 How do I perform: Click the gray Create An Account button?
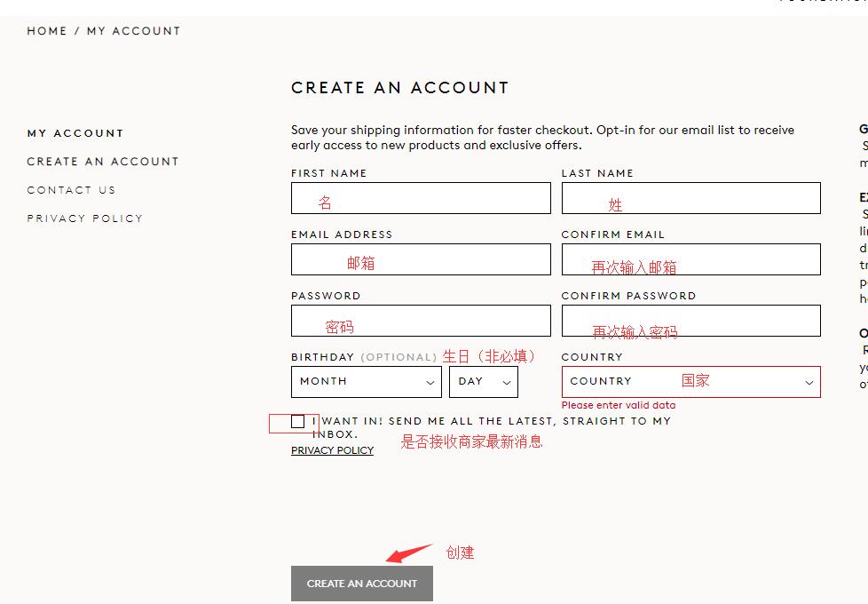362,584
